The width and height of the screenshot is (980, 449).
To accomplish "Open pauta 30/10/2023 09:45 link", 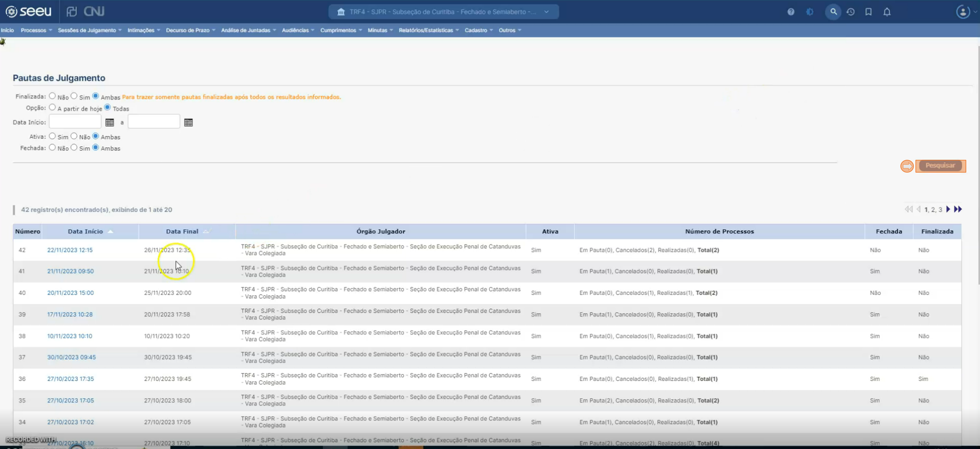I will pyautogui.click(x=71, y=357).
